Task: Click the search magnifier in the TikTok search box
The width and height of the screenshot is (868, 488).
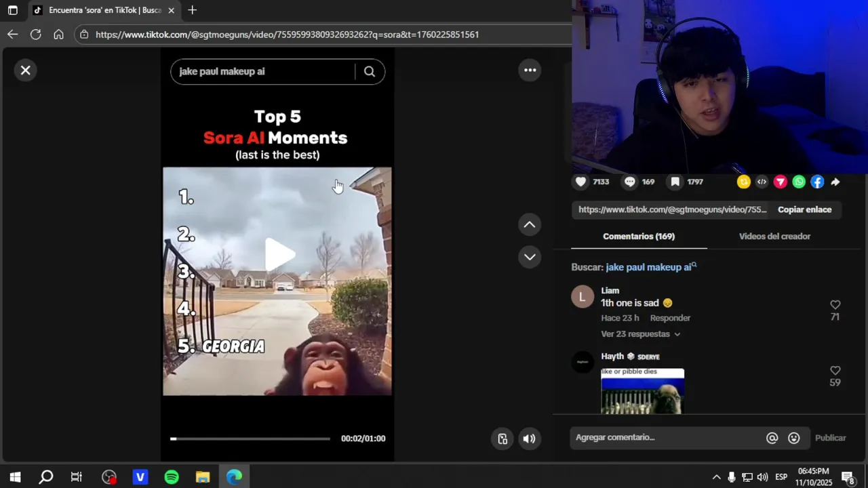Action: click(x=370, y=71)
